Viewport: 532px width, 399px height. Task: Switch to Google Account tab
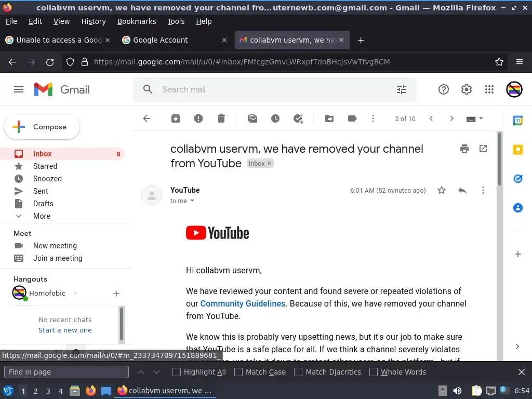click(x=175, y=40)
